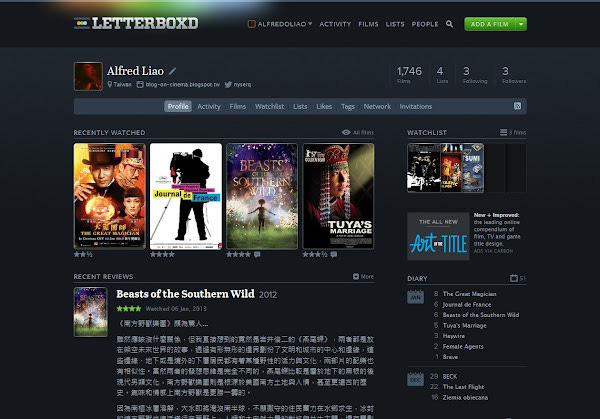600x419 pixels.
Task: Open Beasts of the Southern Wild large poster
Action: 262,196
